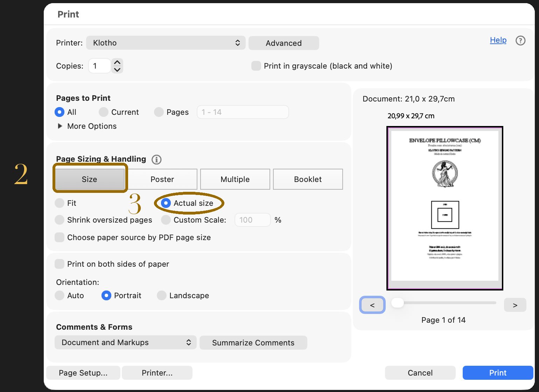Check Choose paper source by PDF page size

point(59,237)
